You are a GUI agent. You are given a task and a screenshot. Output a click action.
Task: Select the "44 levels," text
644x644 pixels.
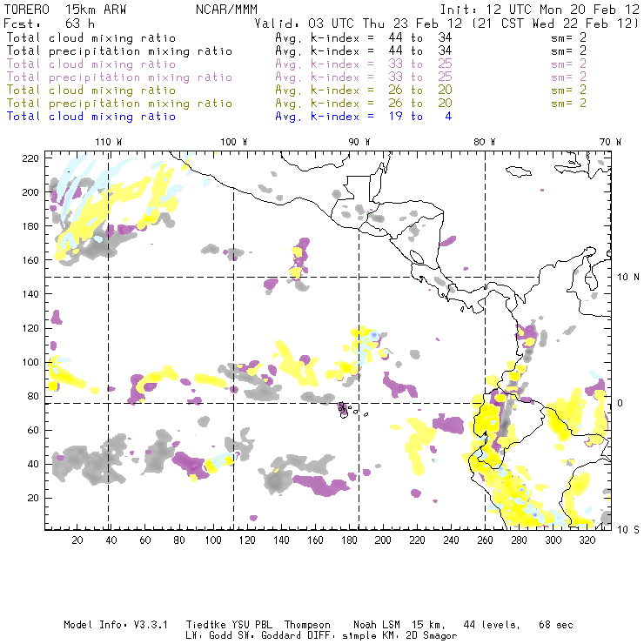[x=492, y=625]
